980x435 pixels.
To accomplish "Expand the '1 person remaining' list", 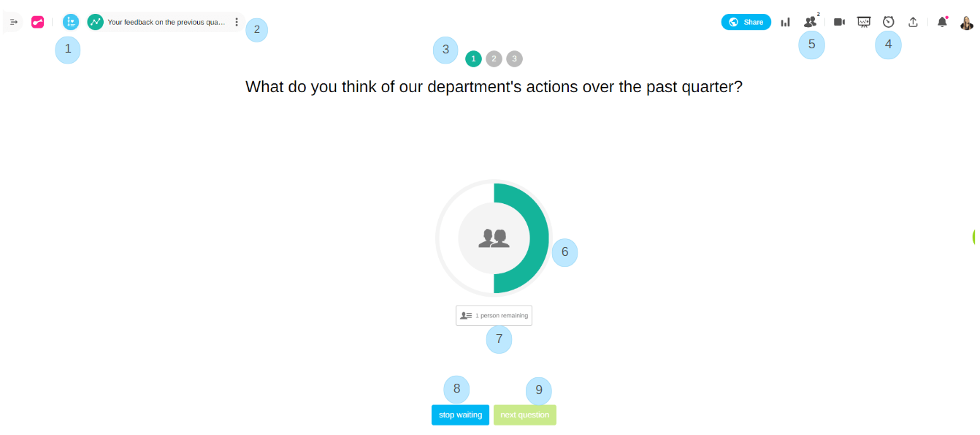I will 494,315.
